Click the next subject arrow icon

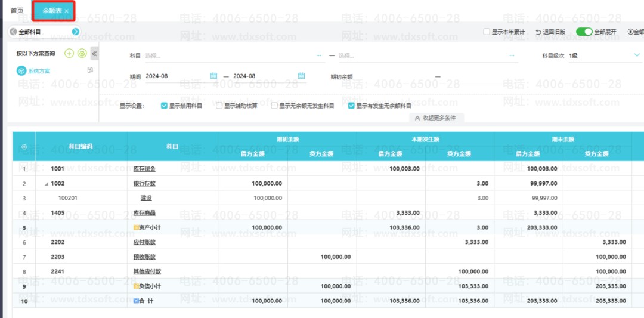coord(76,32)
